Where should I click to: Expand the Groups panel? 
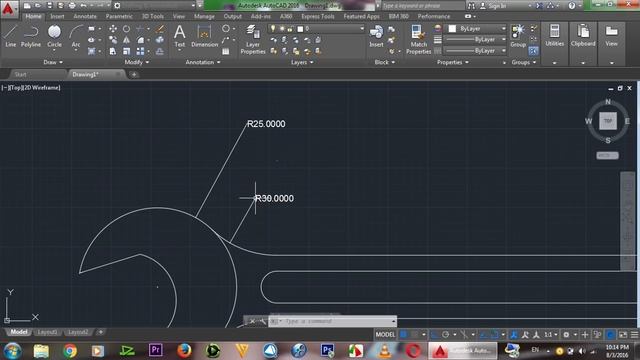[524, 62]
